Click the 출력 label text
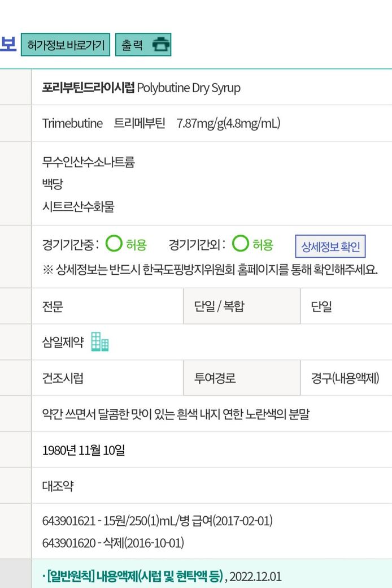392x588 pixels. pos(132,45)
